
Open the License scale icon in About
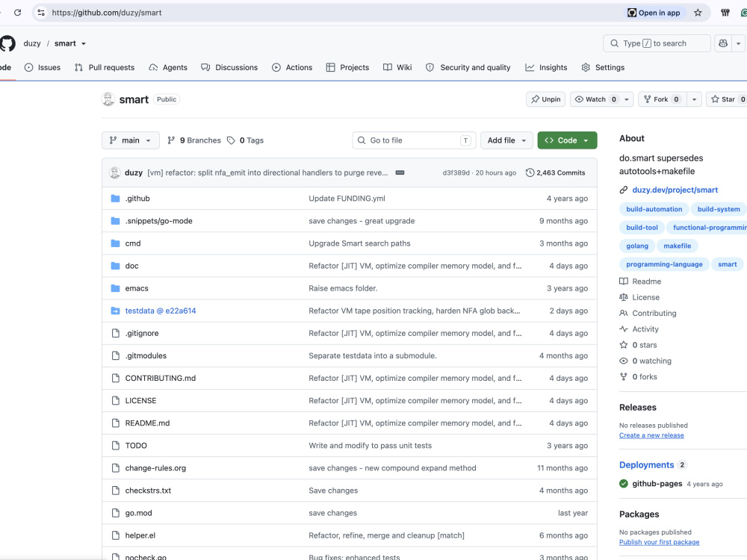pos(624,297)
